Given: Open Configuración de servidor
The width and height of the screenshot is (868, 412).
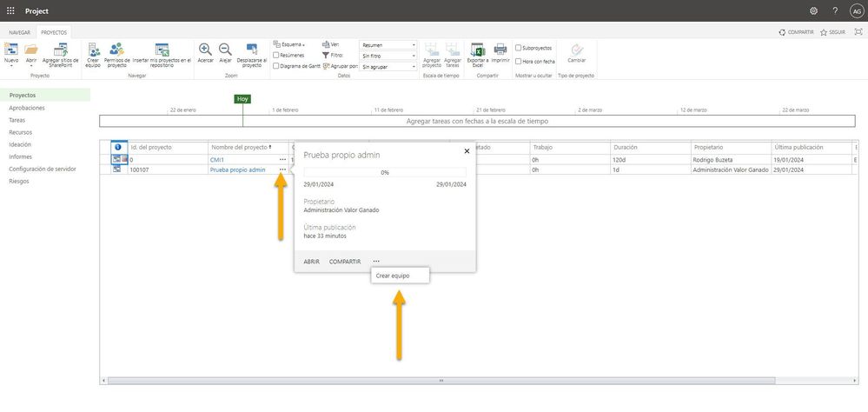Looking at the screenshot, I should tap(43, 169).
